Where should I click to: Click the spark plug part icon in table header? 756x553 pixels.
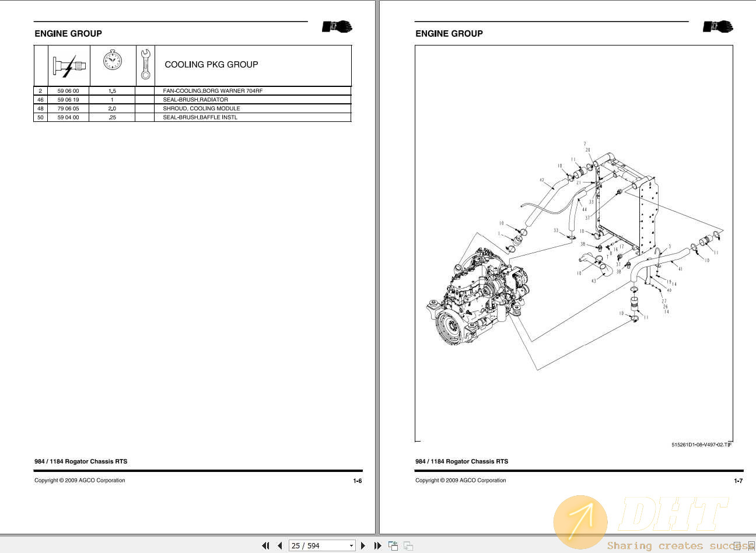click(69, 65)
